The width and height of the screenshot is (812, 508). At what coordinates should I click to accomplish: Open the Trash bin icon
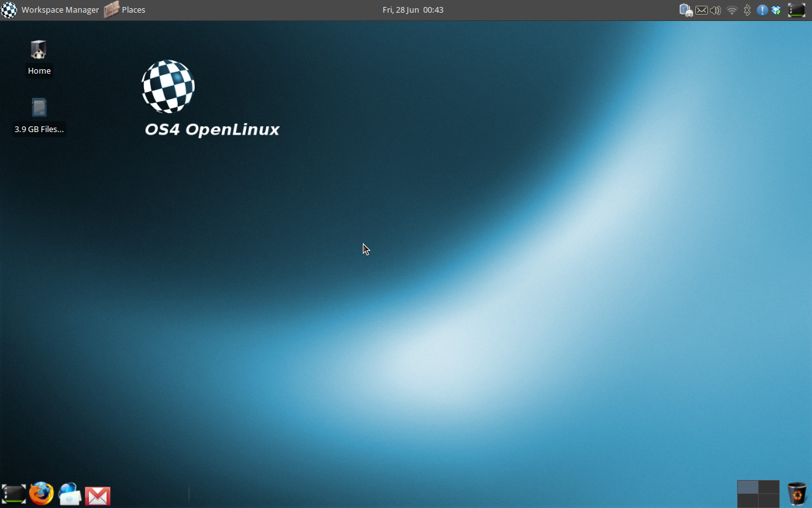[797, 494]
